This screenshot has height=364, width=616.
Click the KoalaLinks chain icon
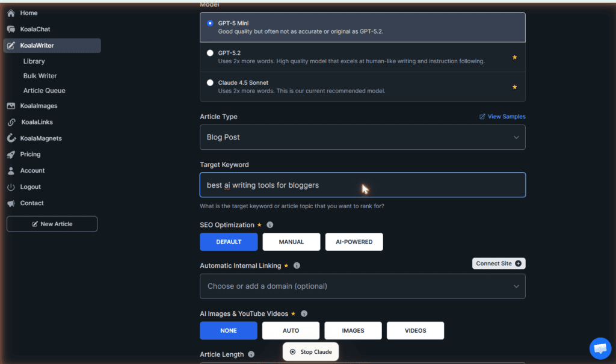pos(11,122)
